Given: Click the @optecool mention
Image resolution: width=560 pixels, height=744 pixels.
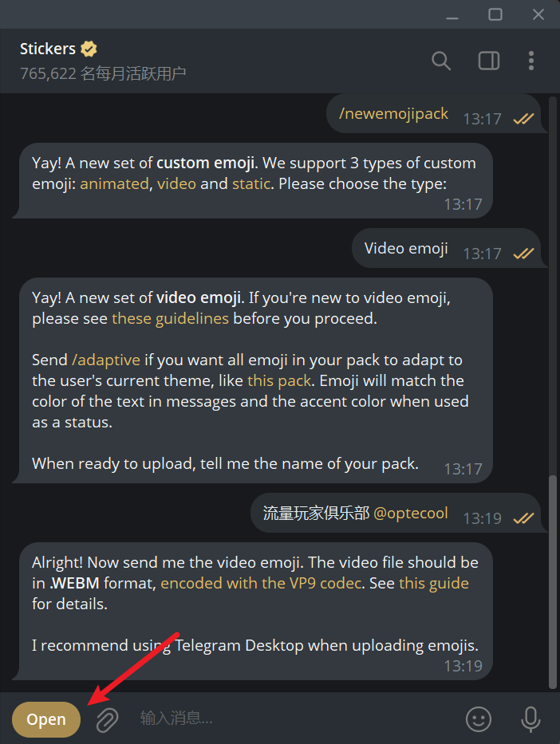Looking at the screenshot, I should [411, 513].
